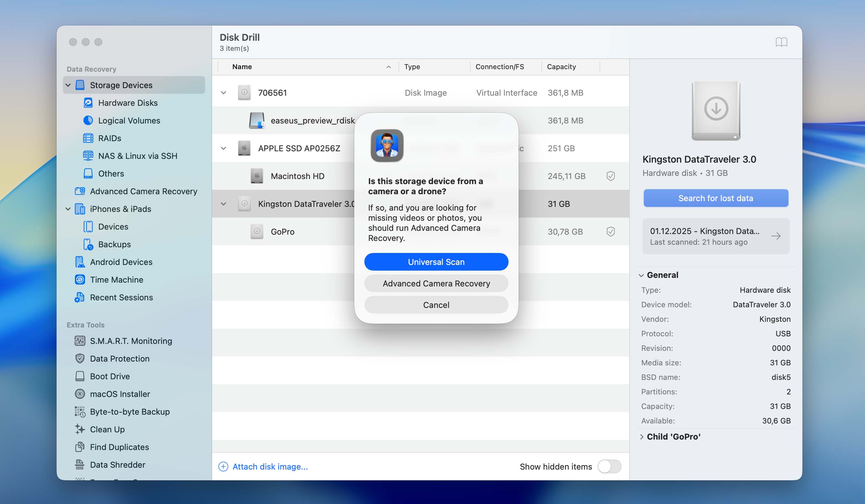The height and width of the screenshot is (504, 865).
Task: Click the Universal Scan button
Action: click(436, 262)
